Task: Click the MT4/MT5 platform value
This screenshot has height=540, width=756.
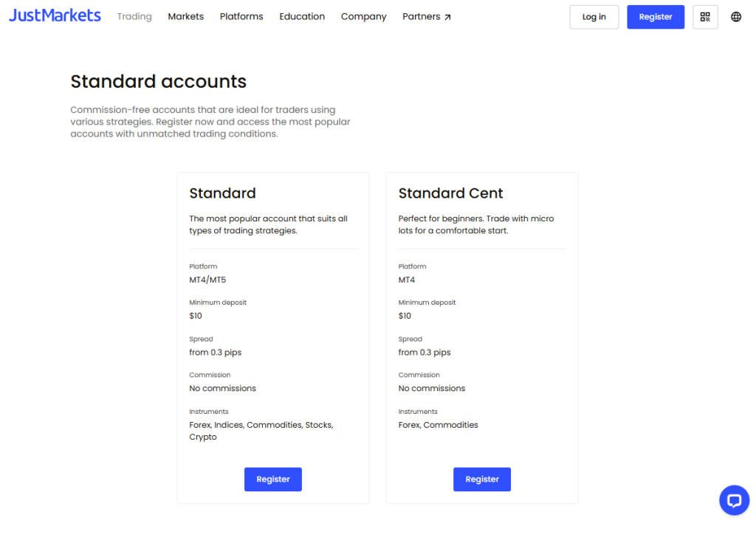Action: (207, 280)
